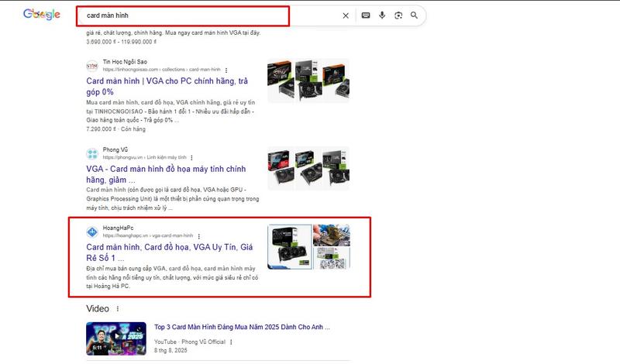Screen dimensions: 620x364
Task: Click the magnifier search button
Action: pos(414,15)
